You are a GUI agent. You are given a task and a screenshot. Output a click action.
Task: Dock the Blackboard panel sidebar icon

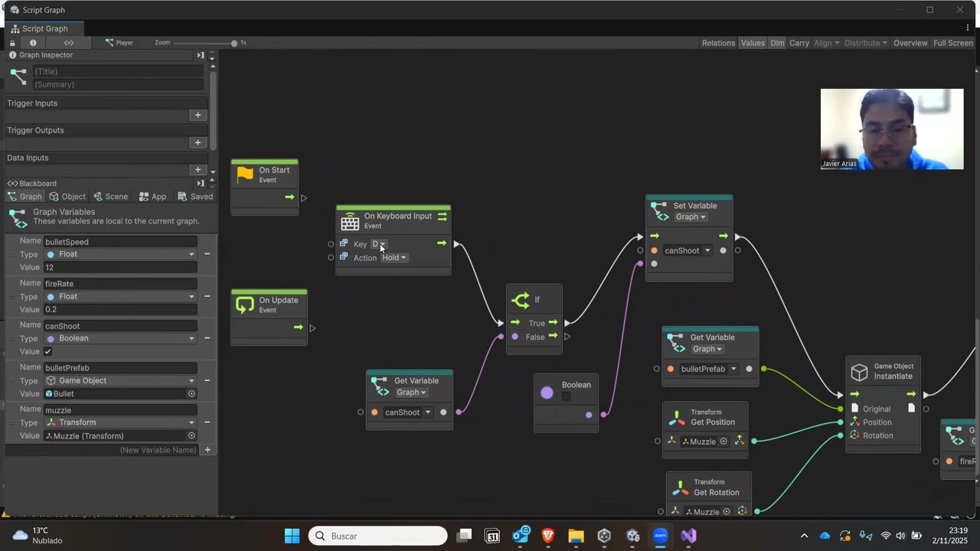pos(201,184)
